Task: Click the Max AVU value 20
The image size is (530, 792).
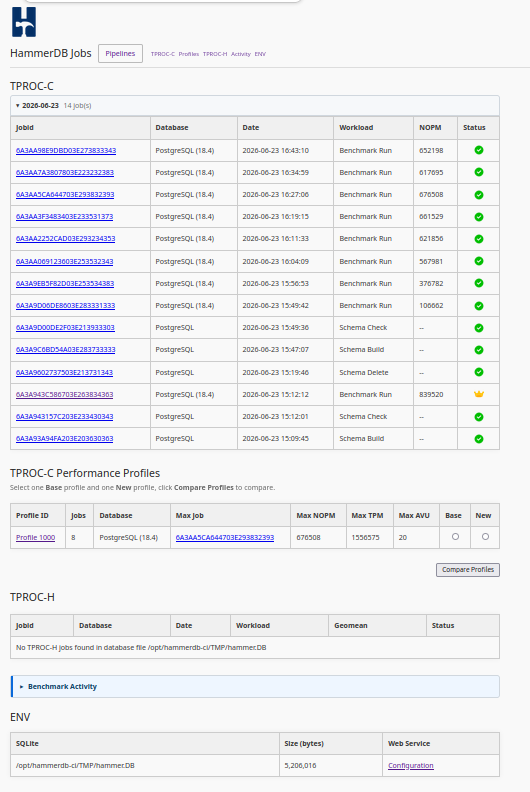Action: click(403, 537)
